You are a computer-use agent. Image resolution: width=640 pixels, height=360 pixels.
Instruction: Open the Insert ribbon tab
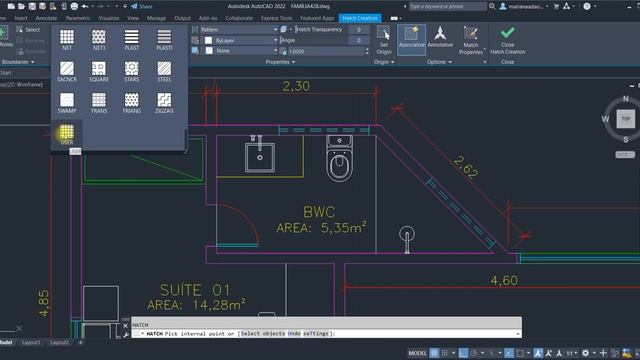point(21,18)
